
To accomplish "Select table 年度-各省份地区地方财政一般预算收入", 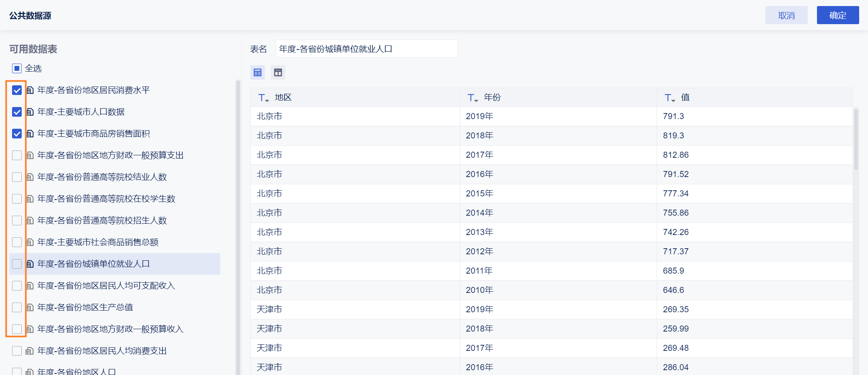I will tap(111, 329).
